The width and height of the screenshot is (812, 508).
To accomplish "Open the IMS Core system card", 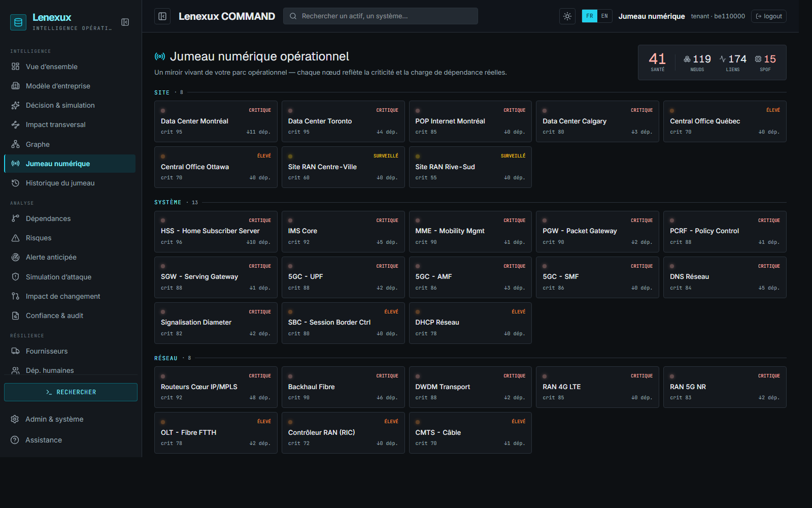I will [x=343, y=232].
